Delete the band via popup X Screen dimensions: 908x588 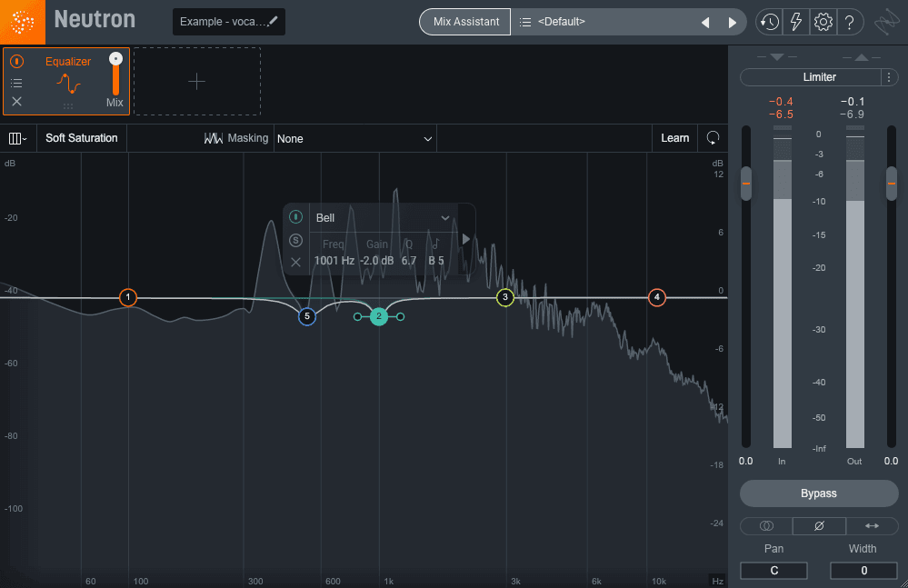[x=296, y=262]
